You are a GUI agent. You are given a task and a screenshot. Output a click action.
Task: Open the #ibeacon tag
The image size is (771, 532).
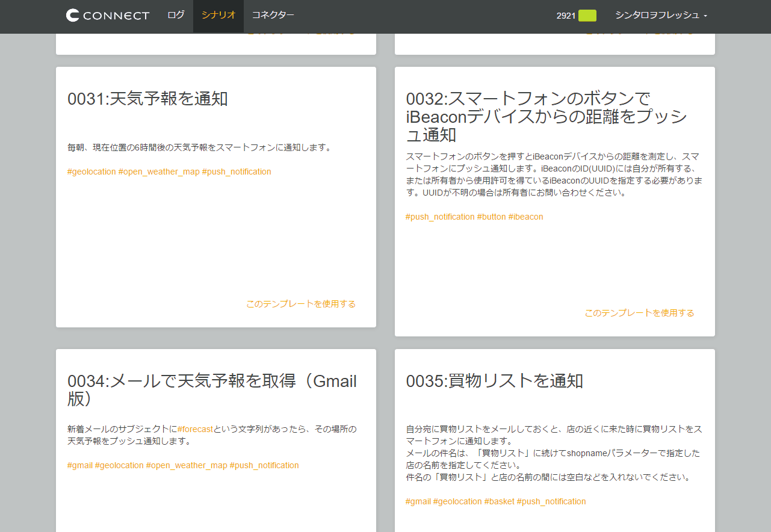(525, 217)
